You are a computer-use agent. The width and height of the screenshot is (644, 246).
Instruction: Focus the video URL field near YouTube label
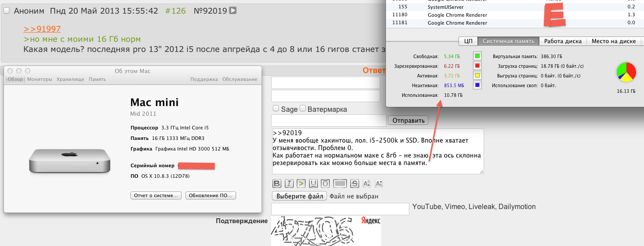coord(340,209)
